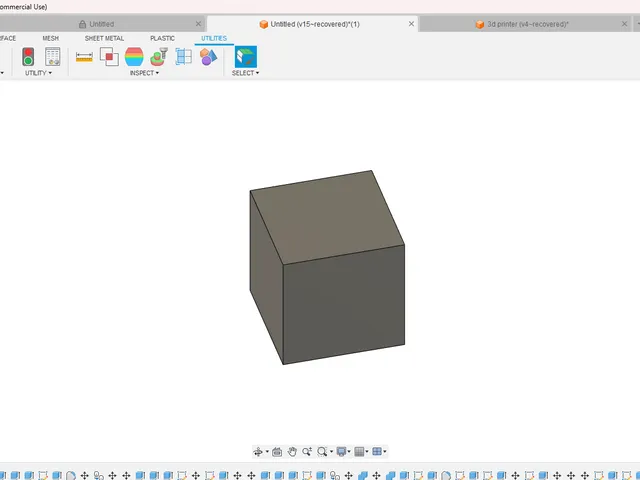This screenshot has height=480, width=640.
Task: Activate the Zoom magnifier with plus
Action: coord(307,451)
